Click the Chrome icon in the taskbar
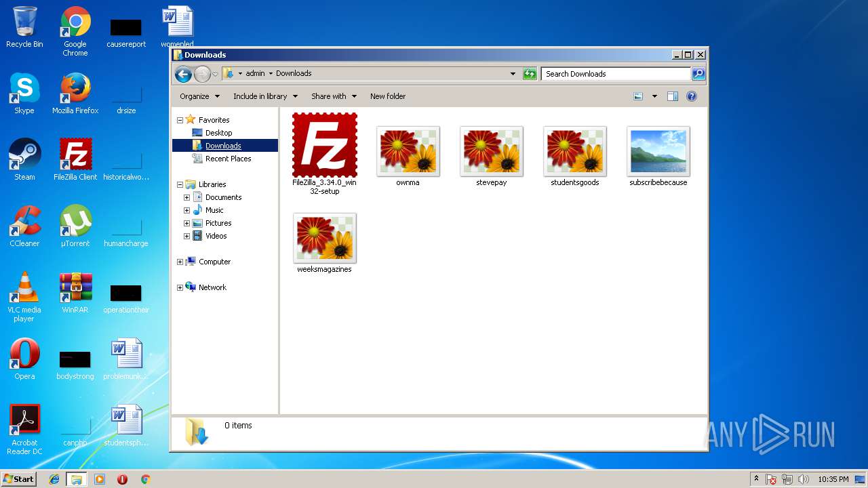The width and height of the screenshot is (868, 488). [x=145, y=479]
